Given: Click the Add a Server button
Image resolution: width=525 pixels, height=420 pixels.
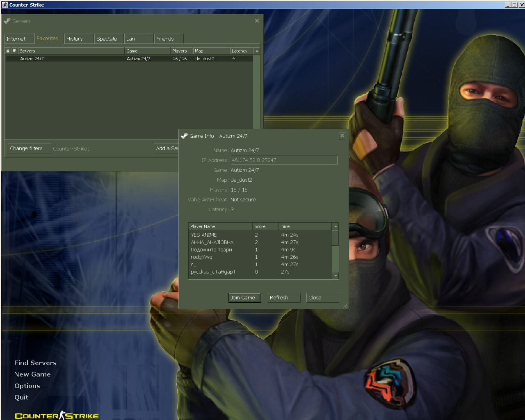Looking at the screenshot, I should tap(167, 148).
